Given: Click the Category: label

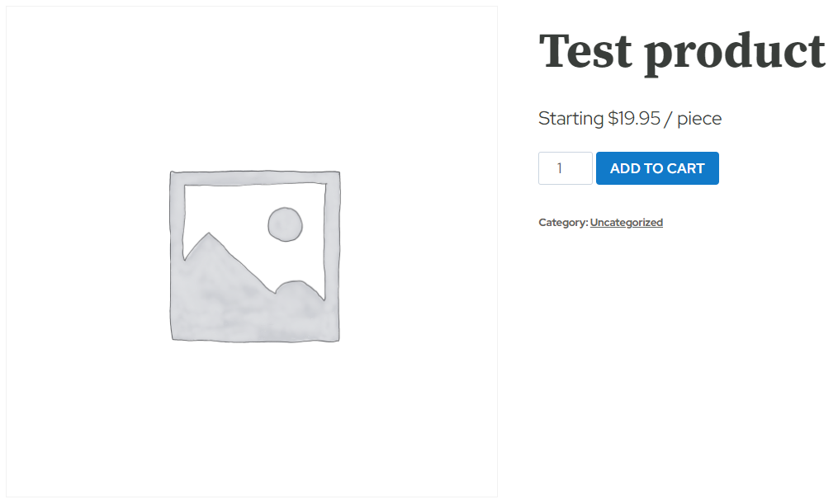Looking at the screenshot, I should pyautogui.click(x=563, y=223).
